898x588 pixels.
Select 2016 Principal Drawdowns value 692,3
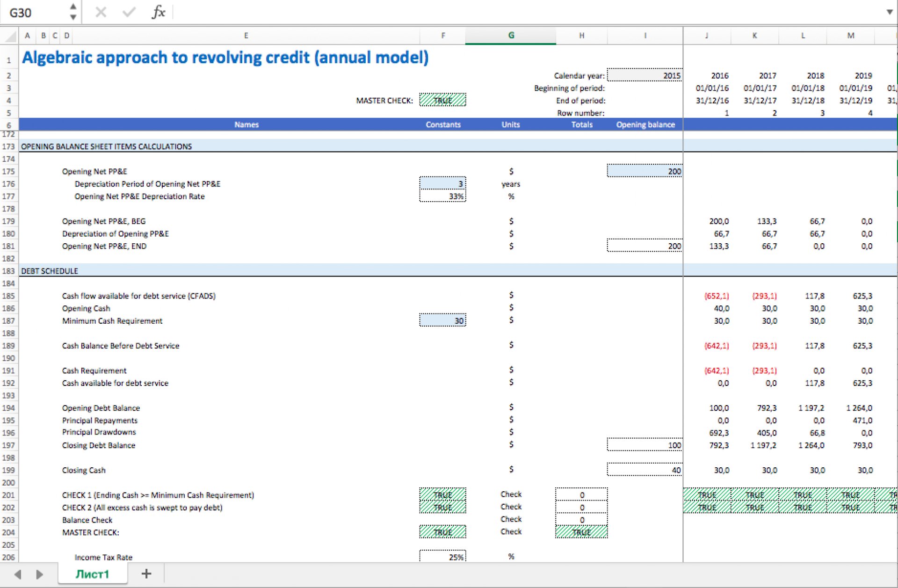coord(707,433)
